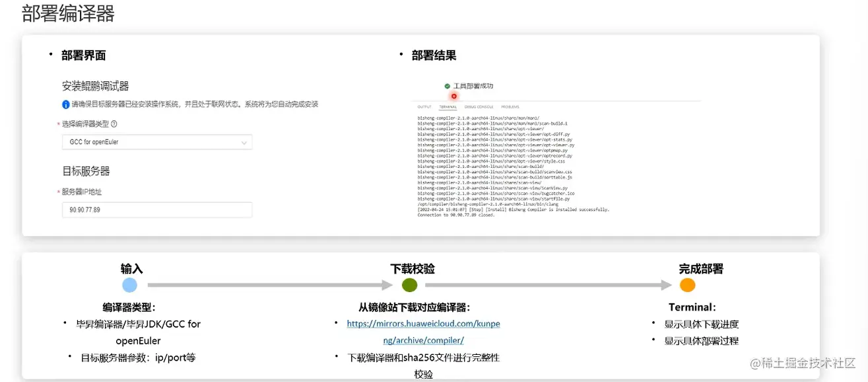Click the Terminal label under 完成部署

(x=692, y=307)
